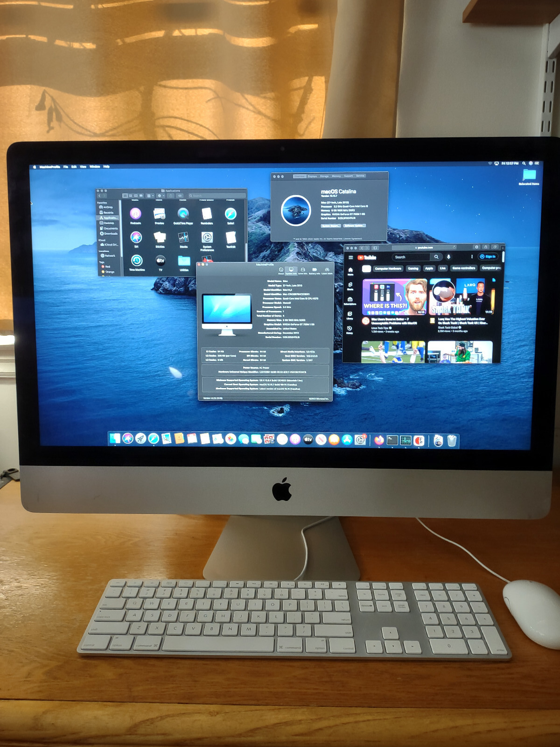Click Finder search field in Applications window
Viewport: 560px width, 747px height.
217,196
